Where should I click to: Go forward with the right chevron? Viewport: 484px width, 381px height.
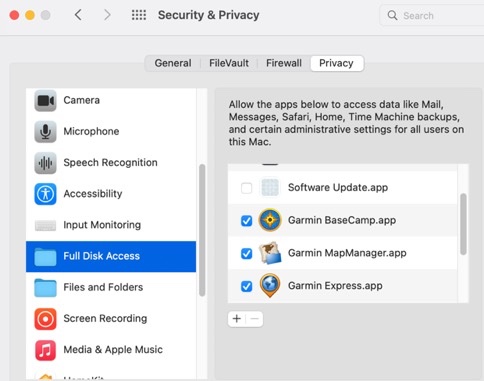(x=107, y=15)
